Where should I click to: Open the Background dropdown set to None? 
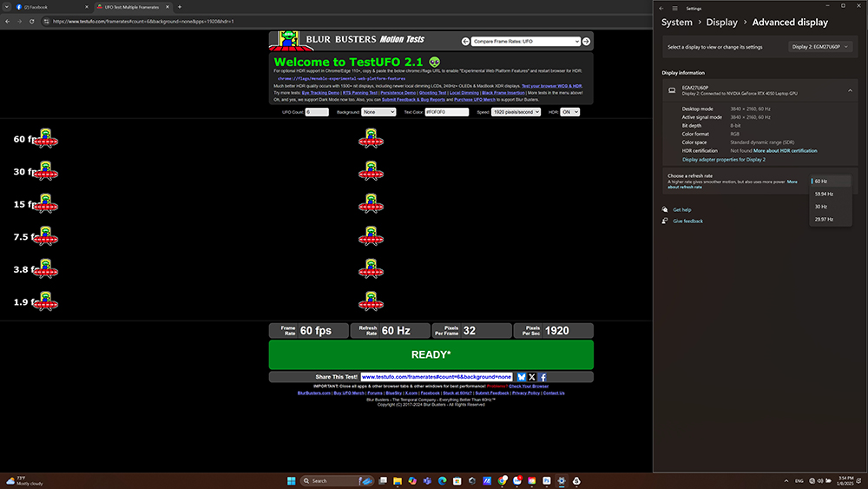pos(378,112)
